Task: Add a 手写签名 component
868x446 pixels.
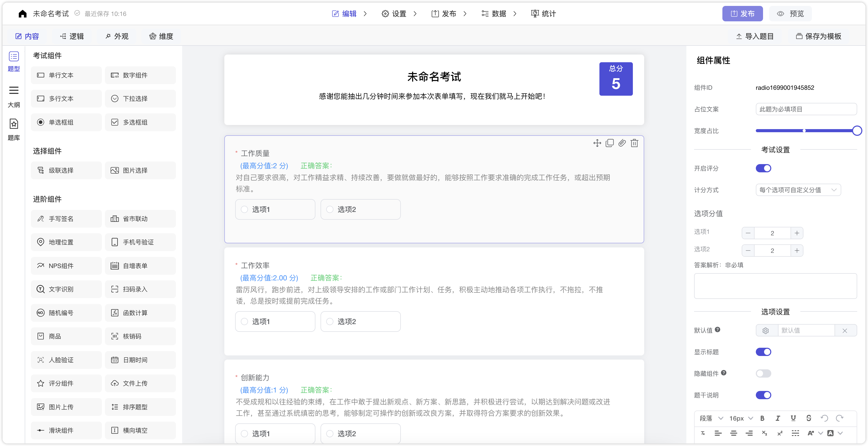Action: click(66, 218)
